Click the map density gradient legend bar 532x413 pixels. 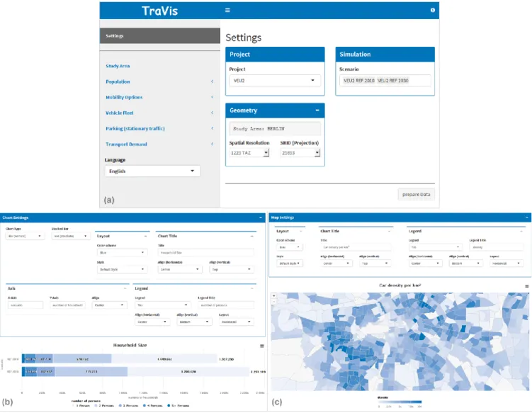pyautogui.click(x=400, y=402)
